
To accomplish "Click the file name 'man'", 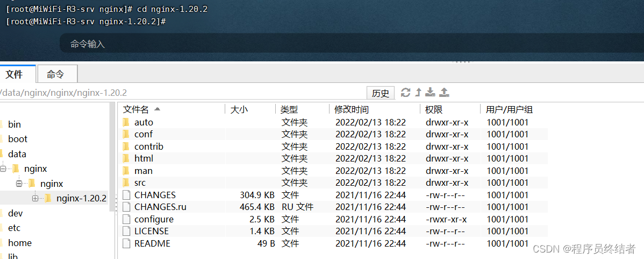I will click(144, 171).
